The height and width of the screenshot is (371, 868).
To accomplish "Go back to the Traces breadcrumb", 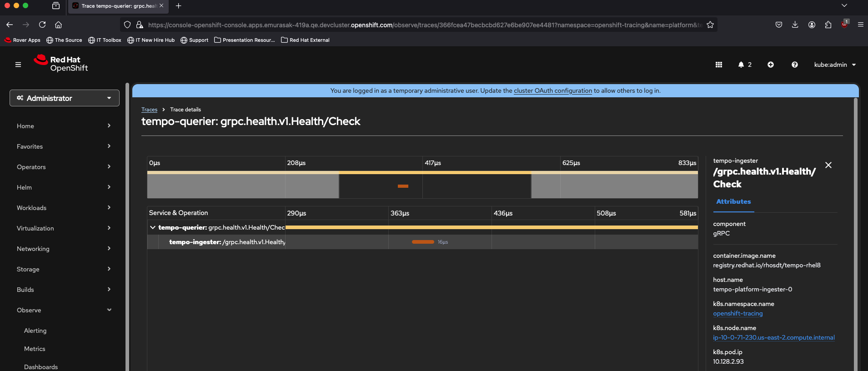I will [149, 110].
